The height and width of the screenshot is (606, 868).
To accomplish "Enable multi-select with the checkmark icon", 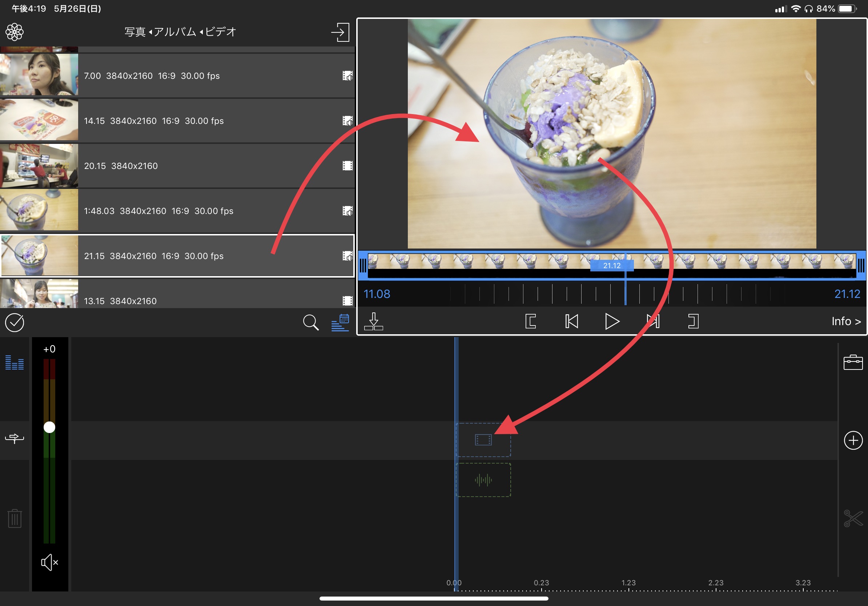I will [x=15, y=323].
